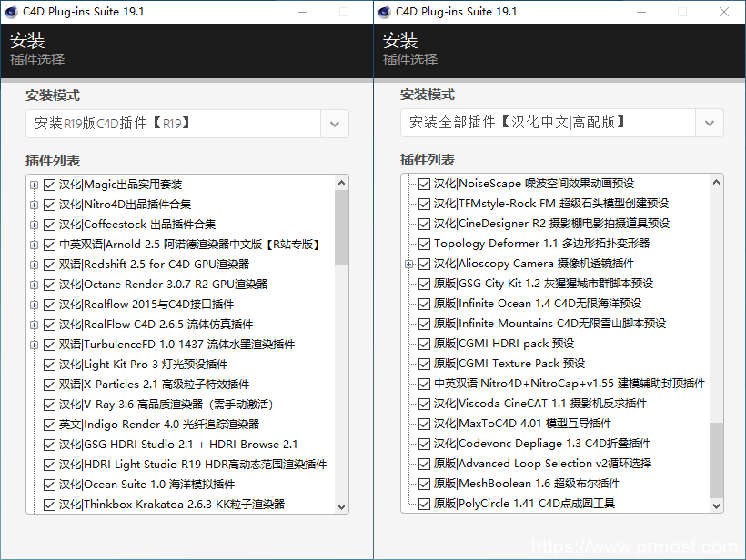The height and width of the screenshot is (560, 746).
Task: Click scroll up arrow in left plugin list
Action: click(x=341, y=183)
